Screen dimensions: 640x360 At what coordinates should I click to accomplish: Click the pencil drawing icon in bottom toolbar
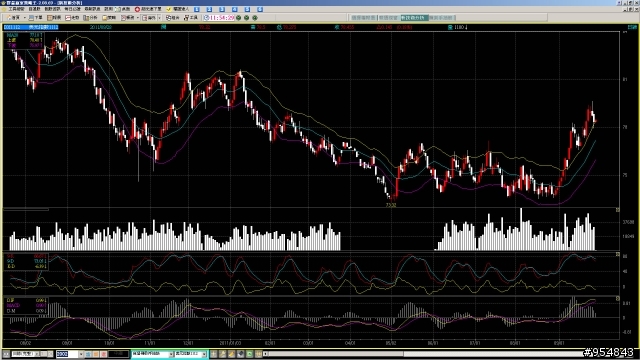231,354
